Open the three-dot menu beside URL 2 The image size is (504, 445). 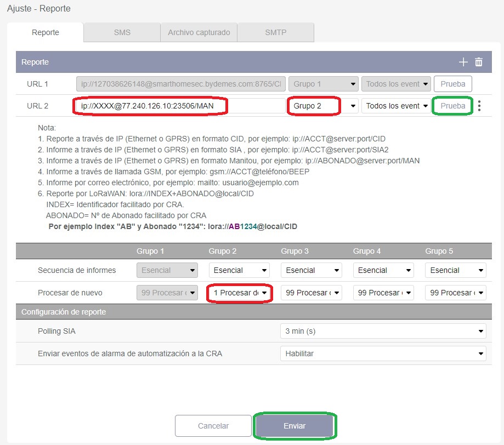click(480, 106)
